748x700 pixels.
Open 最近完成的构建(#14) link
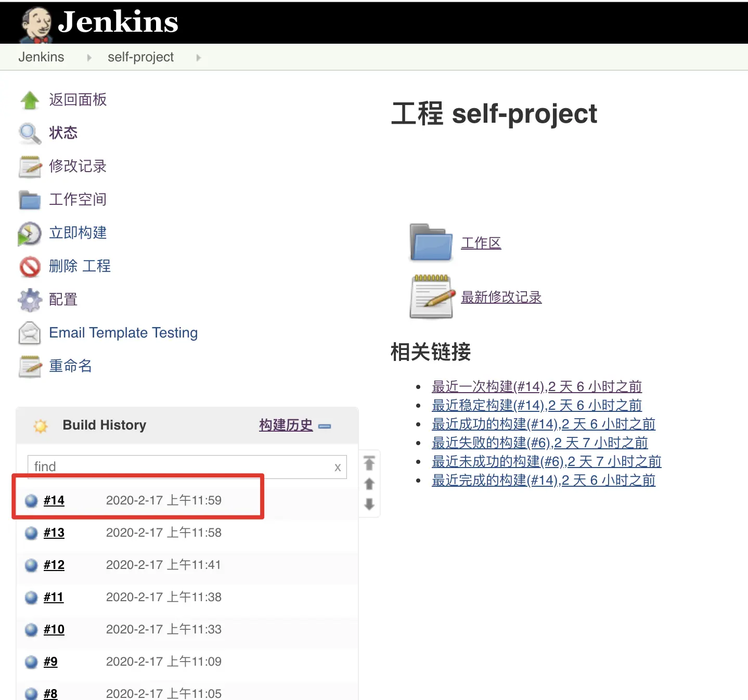pyautogui.click(x=544, y=481)
